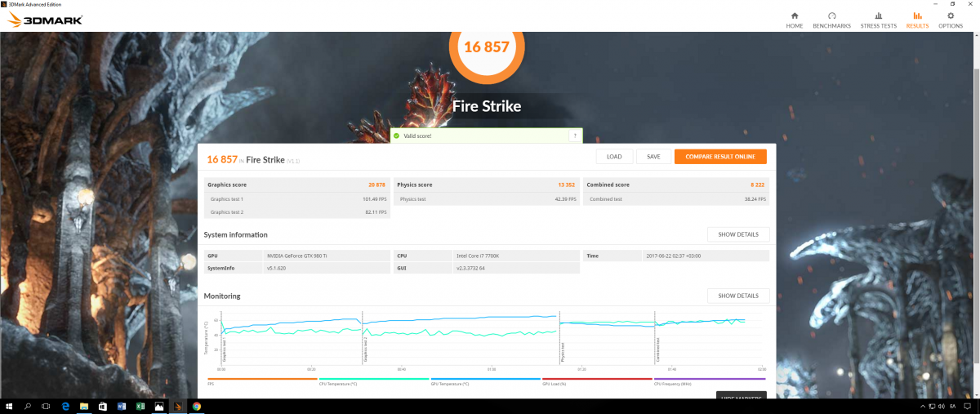Open the OPTIONS gear icon
Screen dimensions: 980x414
point(950,16)
